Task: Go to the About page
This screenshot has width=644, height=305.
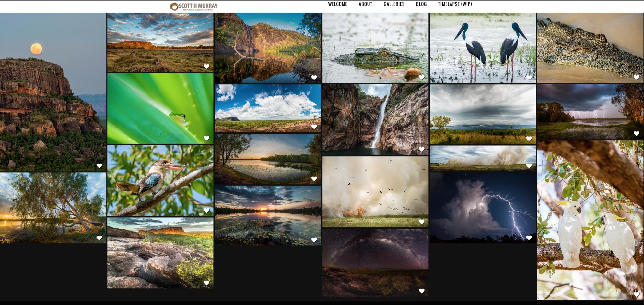Action: (x=365, y=4)
